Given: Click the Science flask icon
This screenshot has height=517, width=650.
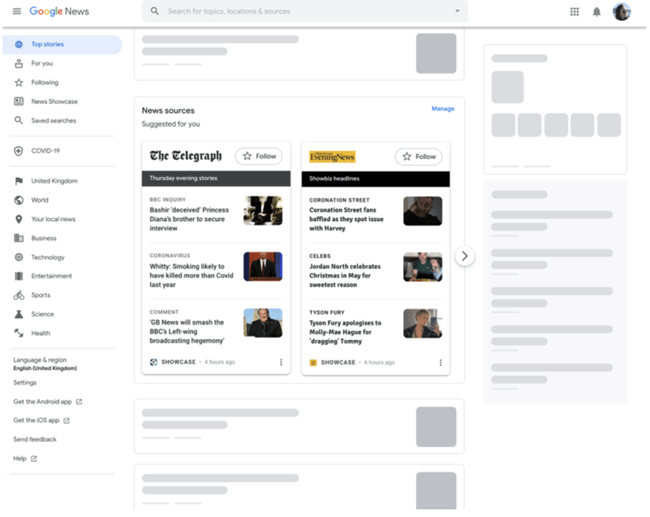Looking at the screenshot, I should point(19,314).
